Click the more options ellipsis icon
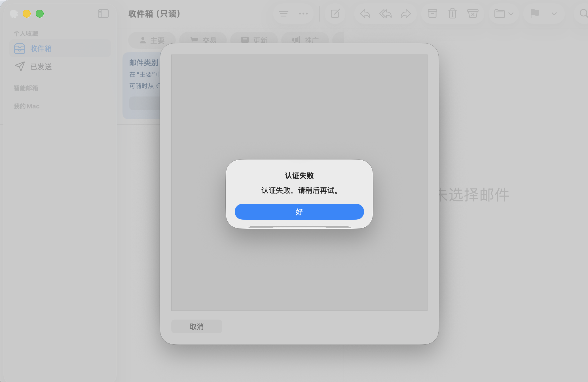This screenshot has width=588, height=382. [x=303, y=13]
